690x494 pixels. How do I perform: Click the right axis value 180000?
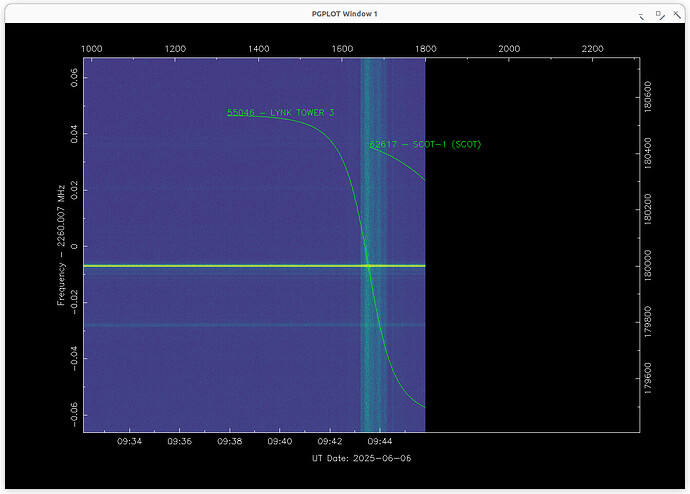(647, 266)
